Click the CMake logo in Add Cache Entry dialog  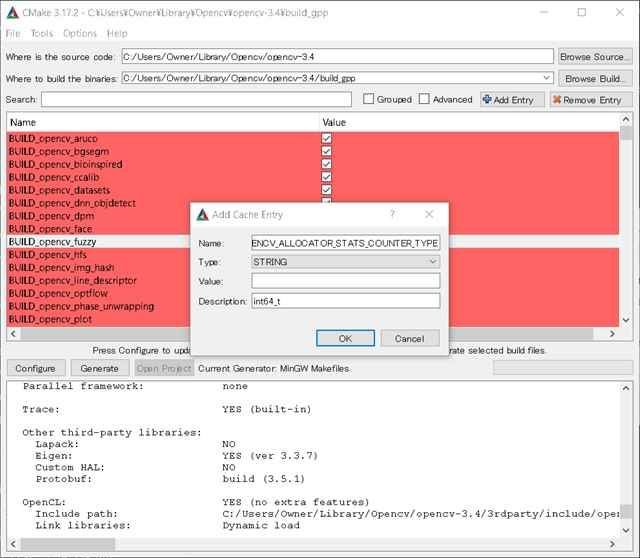202,215
